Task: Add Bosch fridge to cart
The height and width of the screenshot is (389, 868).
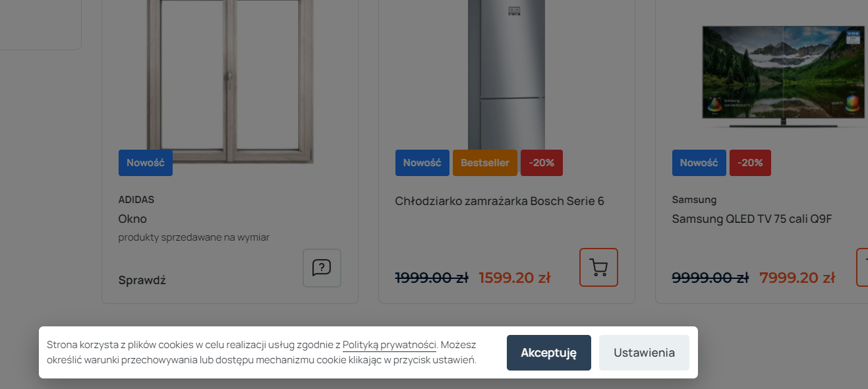Action: coord(598,267)
